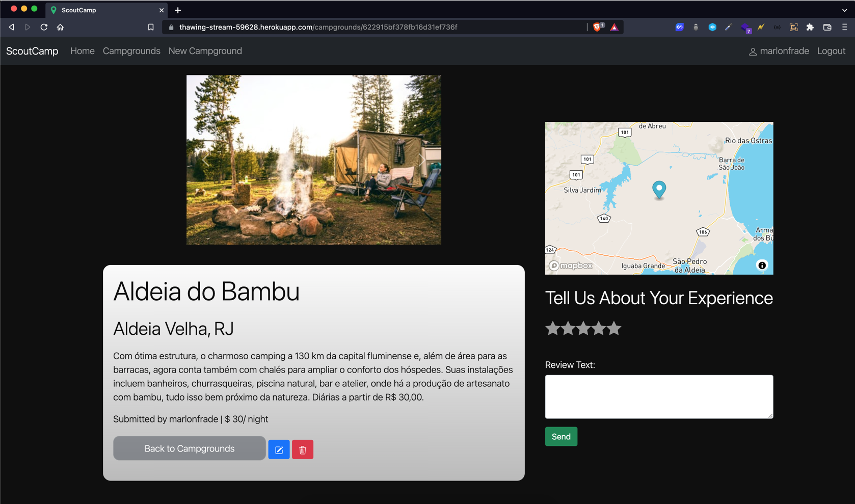Click the Aldeia do Bambu title

tap(206, 291)
